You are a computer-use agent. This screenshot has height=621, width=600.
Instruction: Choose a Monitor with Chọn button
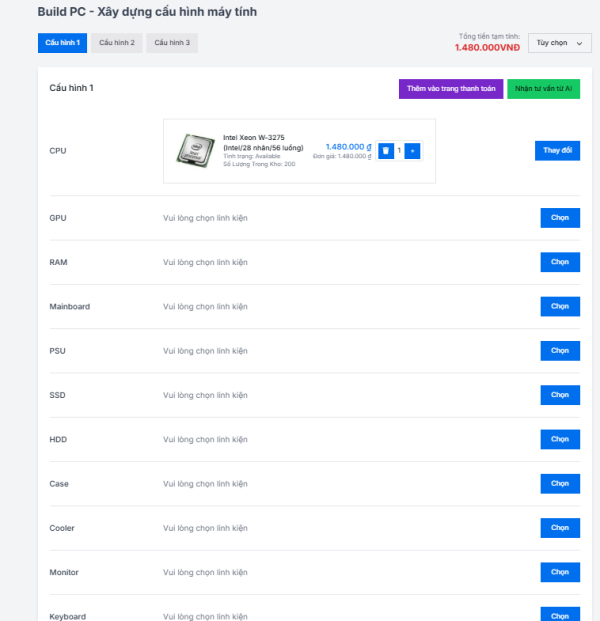[560, 572]
